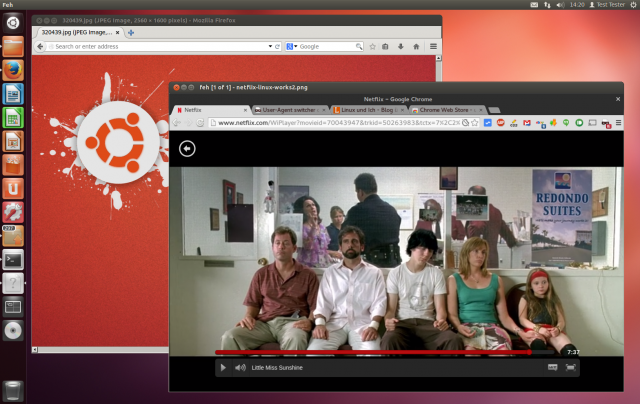Image resolution: width=640 pixels, height=404 pixels.
Task: Switch to Chrome Web Store tab
Action: pos(446,110)
